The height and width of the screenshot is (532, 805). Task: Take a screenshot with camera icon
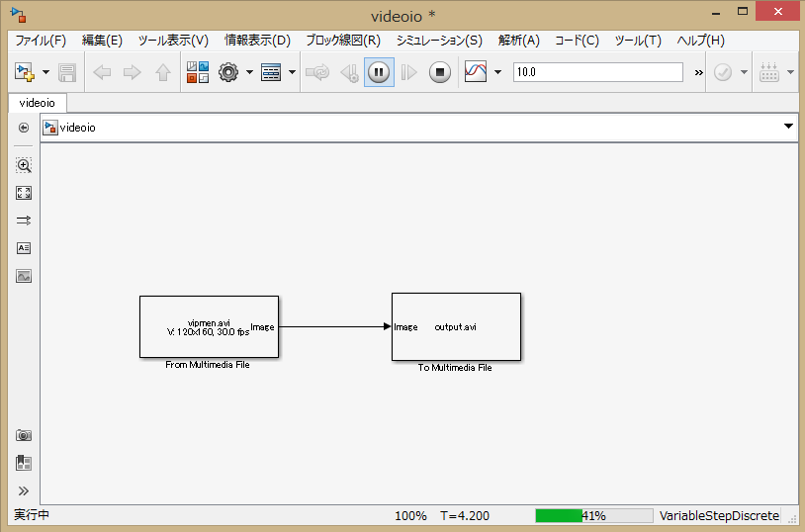[24, 435]
